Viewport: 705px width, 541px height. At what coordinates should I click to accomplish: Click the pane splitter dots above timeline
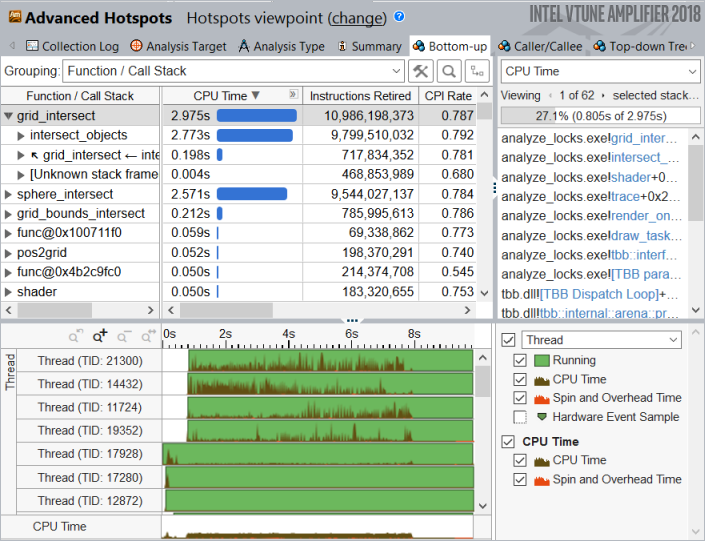click(x=352, y=321)
